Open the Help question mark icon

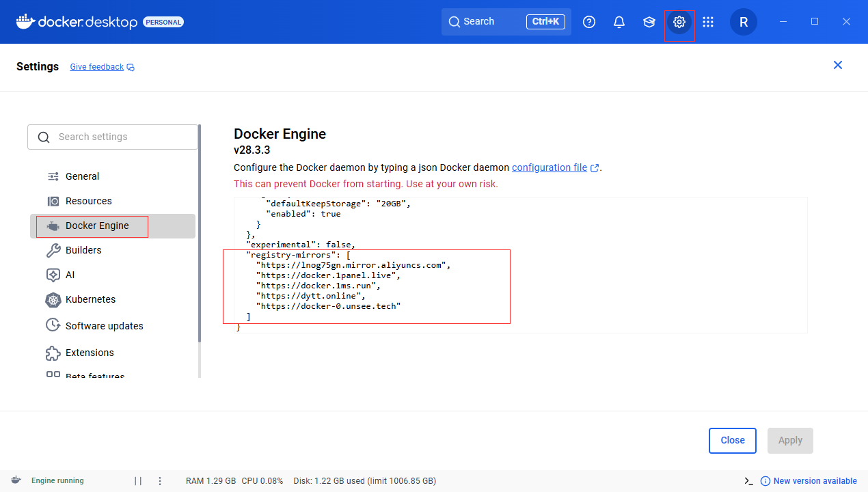click(589, 22)
